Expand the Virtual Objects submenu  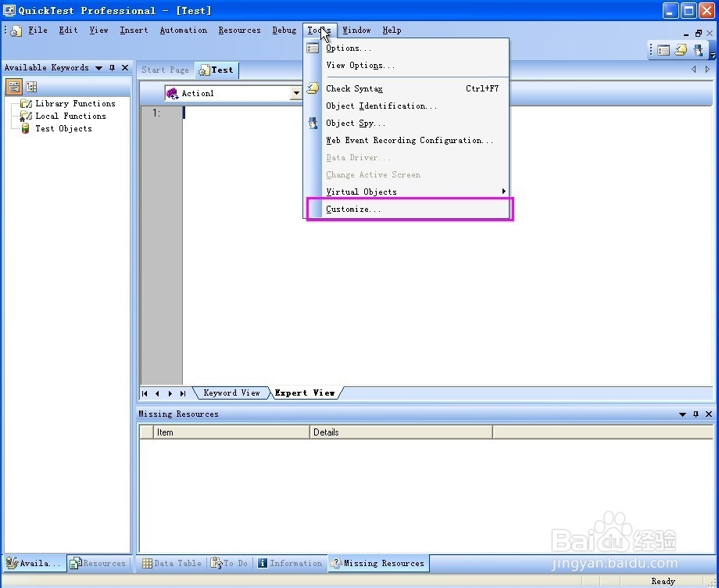[406, 192]
